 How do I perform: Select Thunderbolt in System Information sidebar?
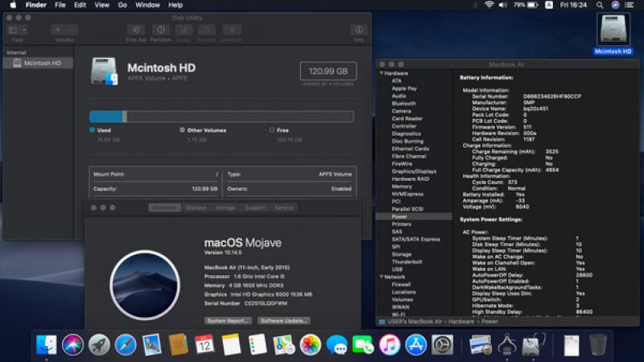coord(407,261)
